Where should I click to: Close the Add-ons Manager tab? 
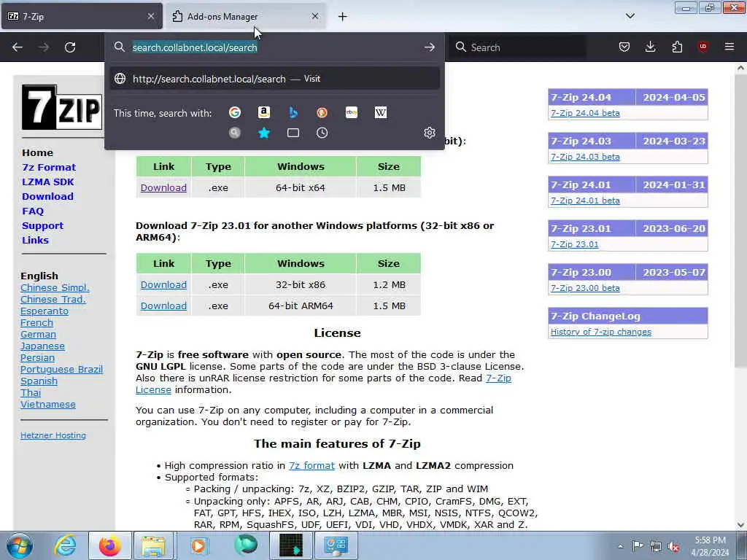pos(315,16)
